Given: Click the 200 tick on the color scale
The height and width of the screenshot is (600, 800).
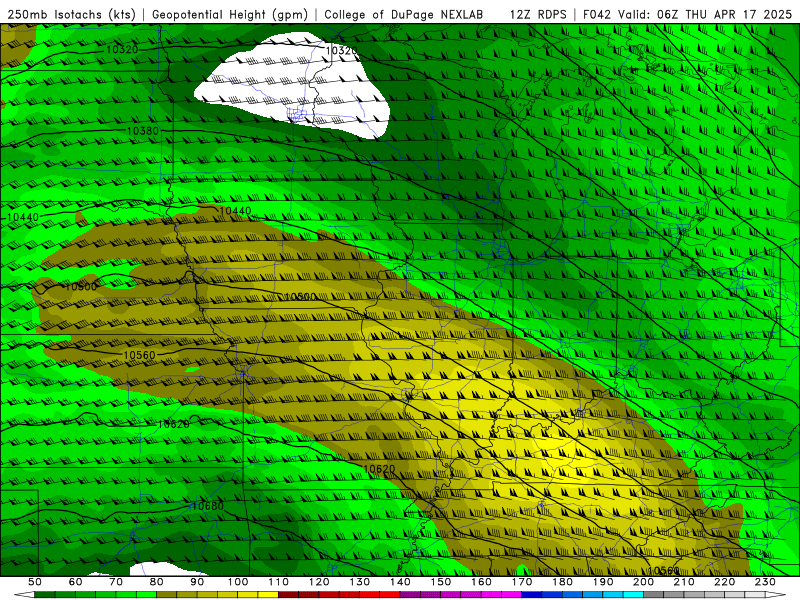Looking at the screenshot, I should [643, 582].
